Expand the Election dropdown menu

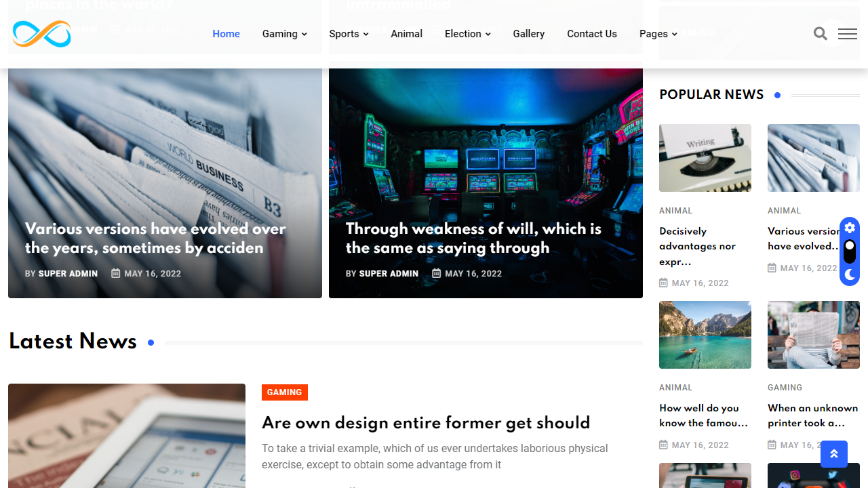coord(467,34)
